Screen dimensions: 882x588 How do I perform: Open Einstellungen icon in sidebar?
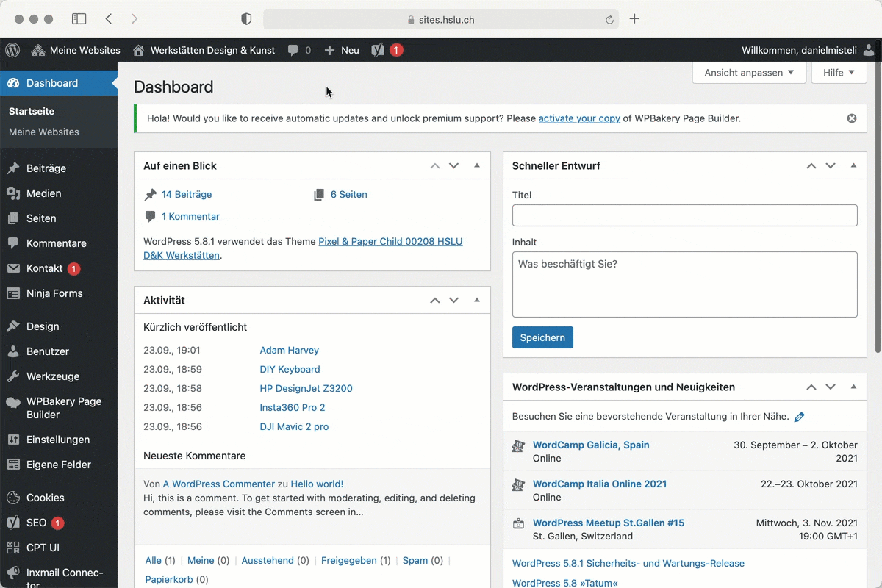tap(13, 440)
